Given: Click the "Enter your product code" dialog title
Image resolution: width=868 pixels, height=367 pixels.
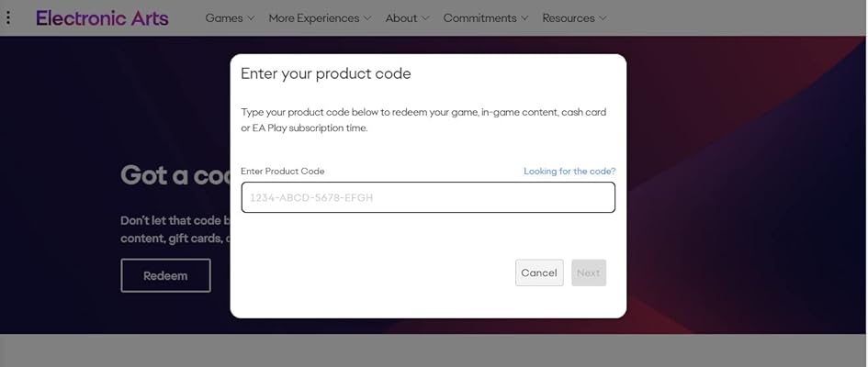Looking at the screenshot, I should click(325, 74).
